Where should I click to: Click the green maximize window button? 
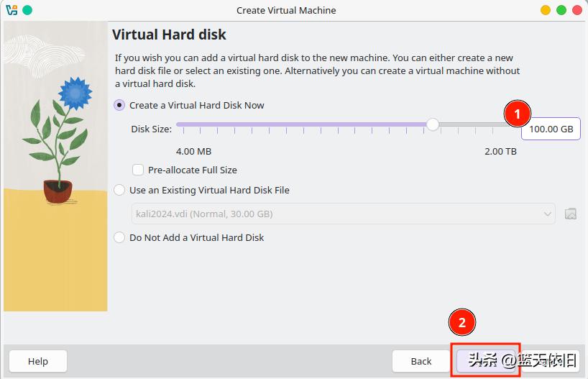561,10
